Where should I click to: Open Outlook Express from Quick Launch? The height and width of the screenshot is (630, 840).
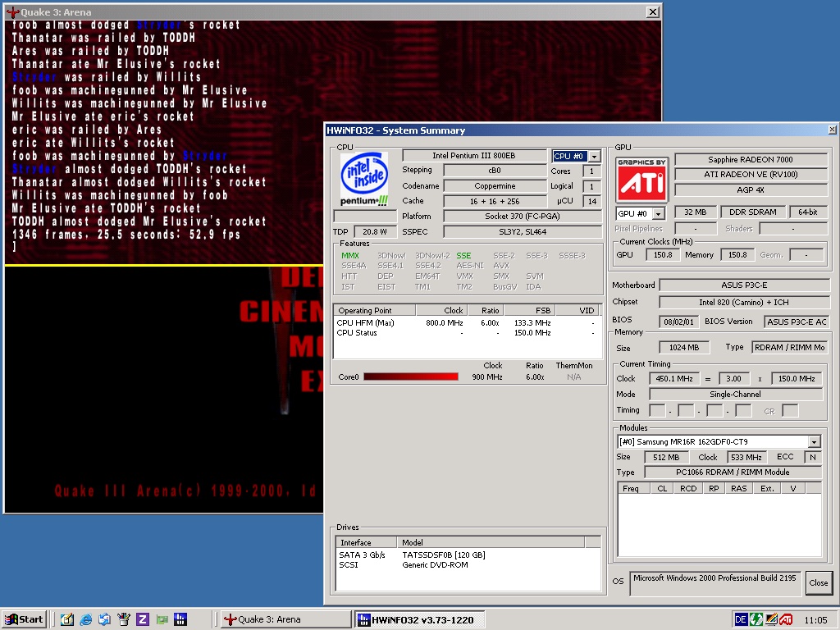click(103, 619)
